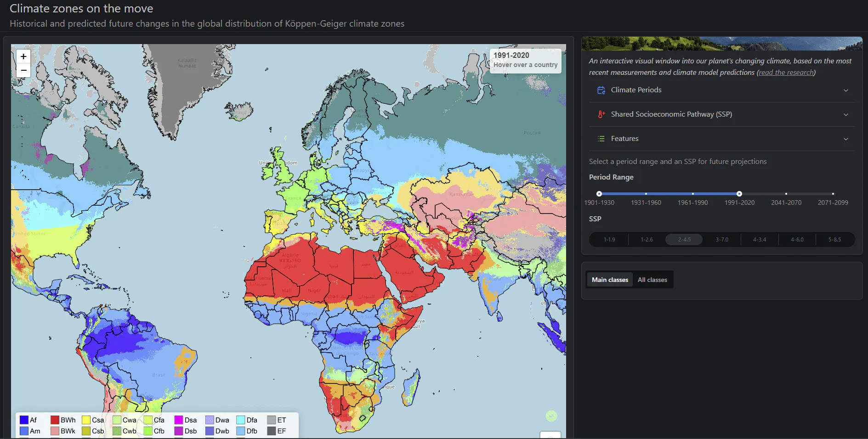The image size is (868, 439).
Task: Click the list icon beside Features
Action: coord(601,139)
